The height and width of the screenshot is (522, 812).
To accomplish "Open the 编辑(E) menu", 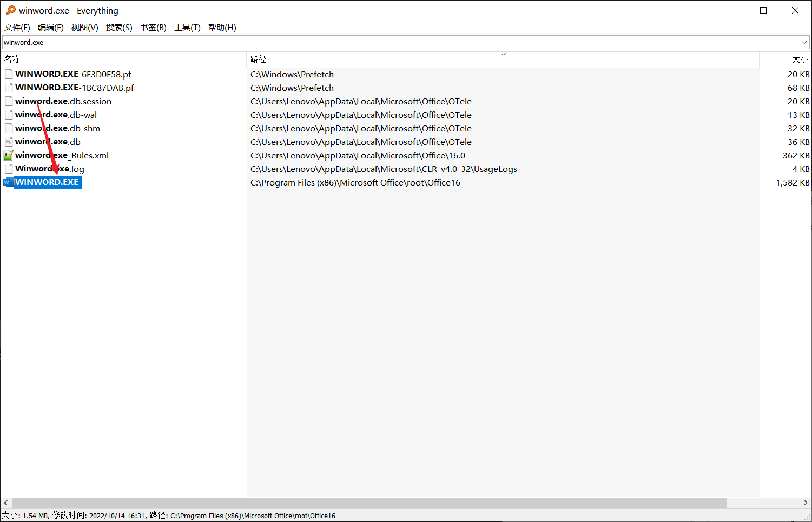I will point(51,28).
